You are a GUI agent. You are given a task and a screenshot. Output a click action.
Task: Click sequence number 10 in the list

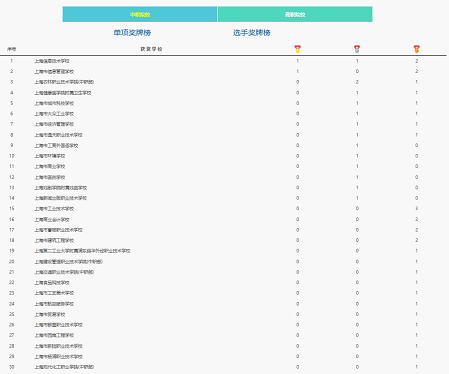point(12,156)
